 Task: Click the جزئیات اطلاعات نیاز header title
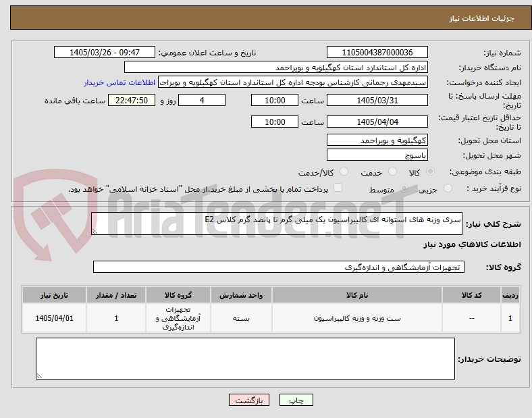tap(482, 18)
